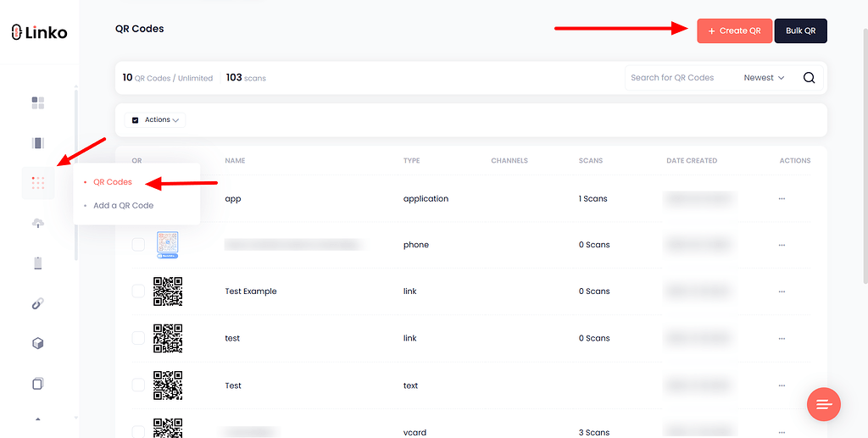The height and width of the screenshot is (438, 868).
Task: Choose Add a QR Code menu item
Action: tap(123, 206)
